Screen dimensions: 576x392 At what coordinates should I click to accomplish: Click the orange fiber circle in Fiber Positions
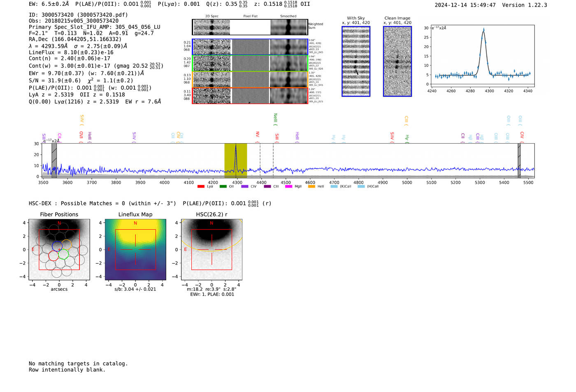coord(67,244)
